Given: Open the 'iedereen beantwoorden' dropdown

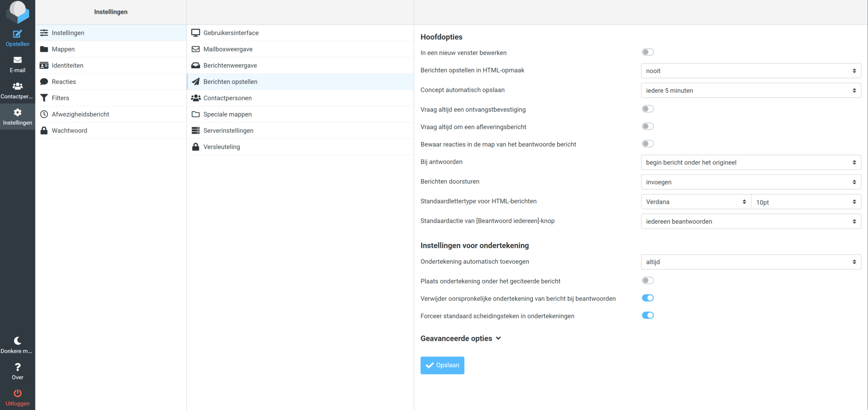Looking at the screenshot, I should tap(750, 221).
